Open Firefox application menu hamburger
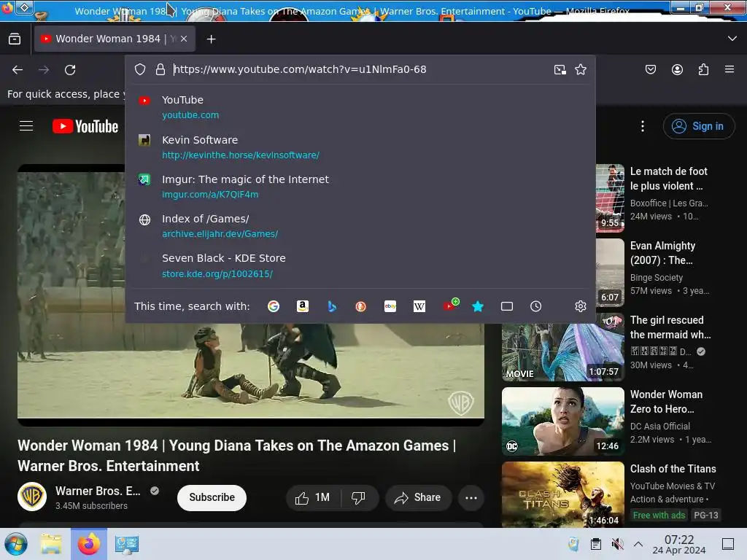Image resolution: width=747 pixels, height=560 pixels. pos(729,69)
